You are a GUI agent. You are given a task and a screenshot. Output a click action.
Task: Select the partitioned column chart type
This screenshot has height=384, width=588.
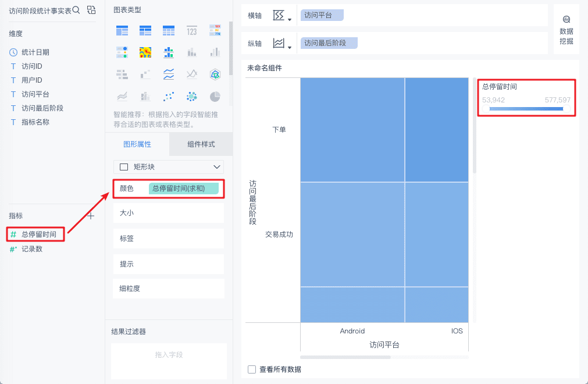(169, 52)
